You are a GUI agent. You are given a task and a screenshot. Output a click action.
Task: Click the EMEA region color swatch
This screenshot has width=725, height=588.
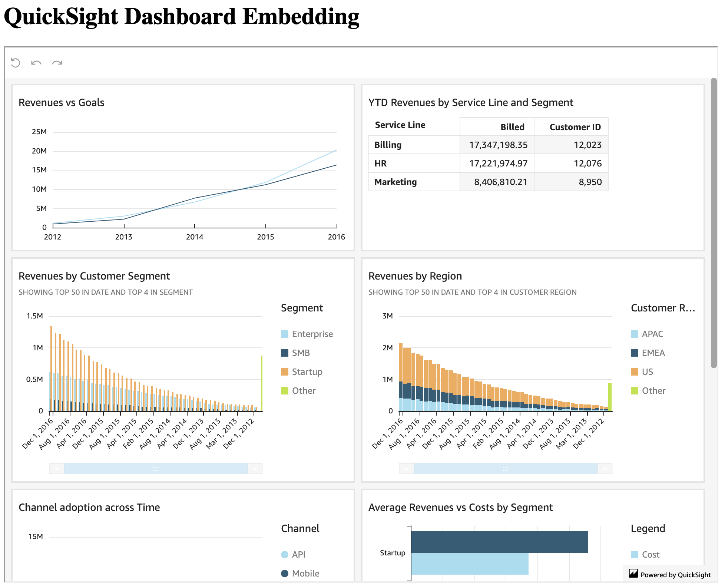(x=635, y=353)
